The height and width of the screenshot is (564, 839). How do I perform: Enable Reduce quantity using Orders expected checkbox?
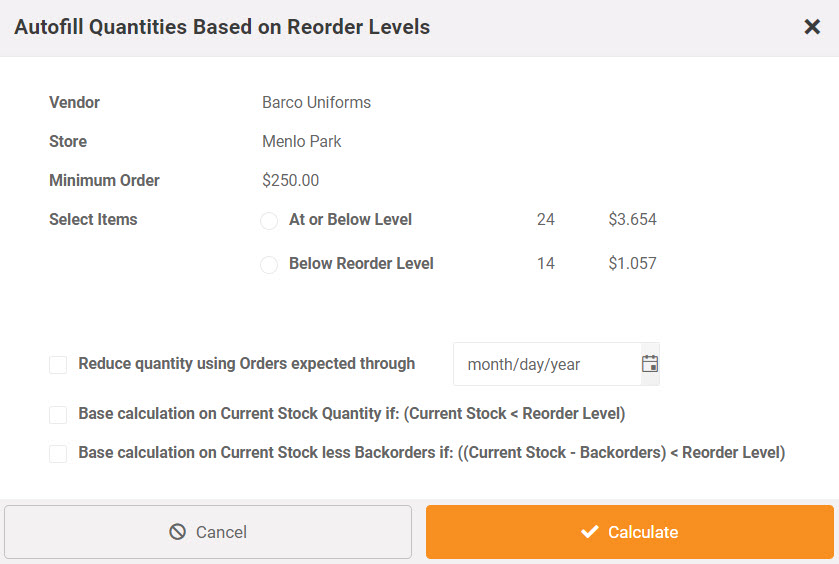[58, 365]
